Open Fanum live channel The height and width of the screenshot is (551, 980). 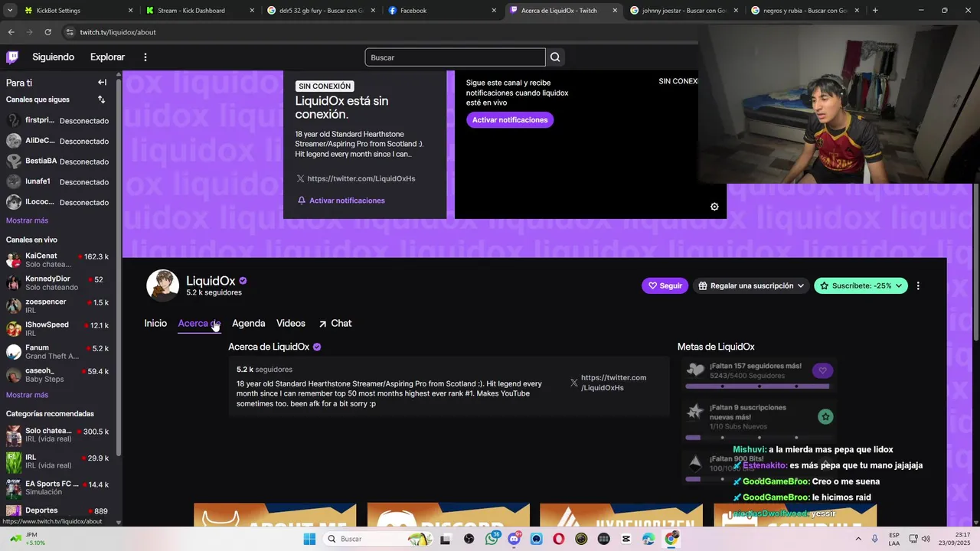point(58,351)
